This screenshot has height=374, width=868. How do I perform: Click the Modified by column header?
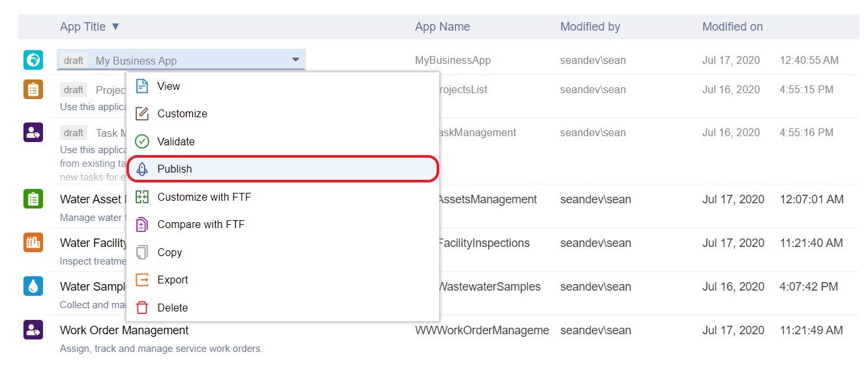pos(590,27)
